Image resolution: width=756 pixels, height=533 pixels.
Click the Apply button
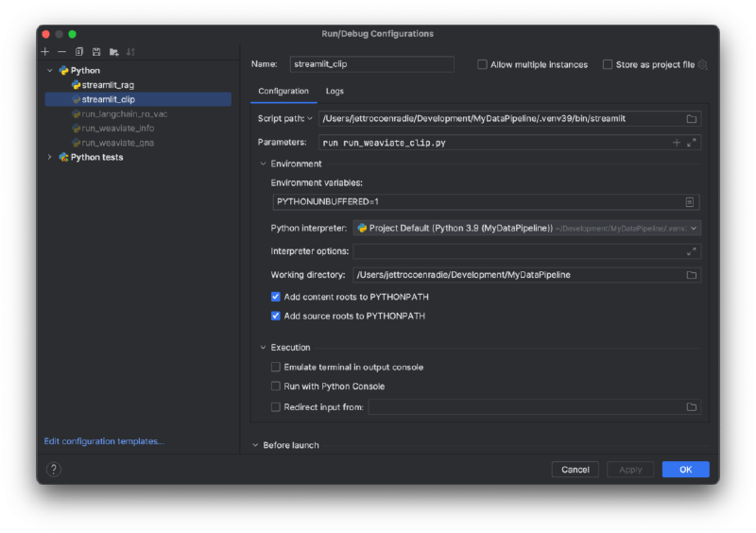pos(630,470)
